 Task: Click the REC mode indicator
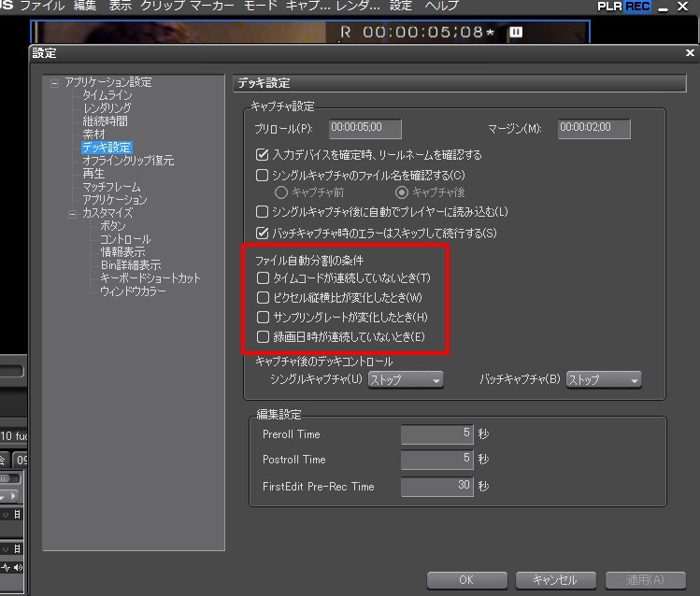tap(637, 7)
